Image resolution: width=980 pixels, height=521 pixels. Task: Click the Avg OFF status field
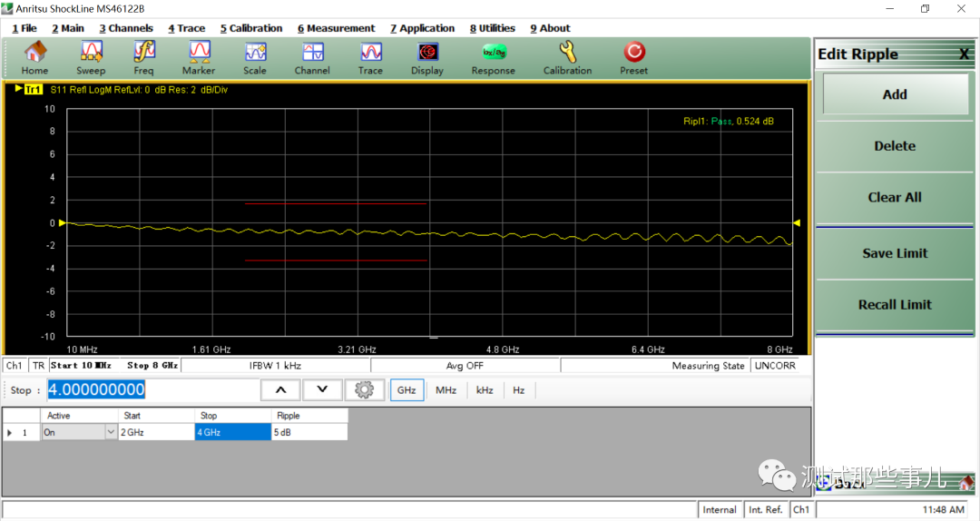[465, 365]
